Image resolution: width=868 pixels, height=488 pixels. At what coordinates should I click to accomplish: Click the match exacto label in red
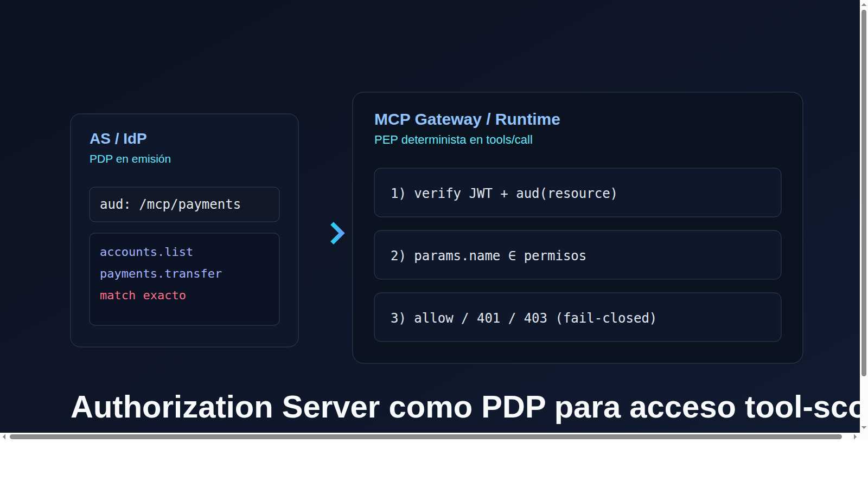tap(143, 295)
